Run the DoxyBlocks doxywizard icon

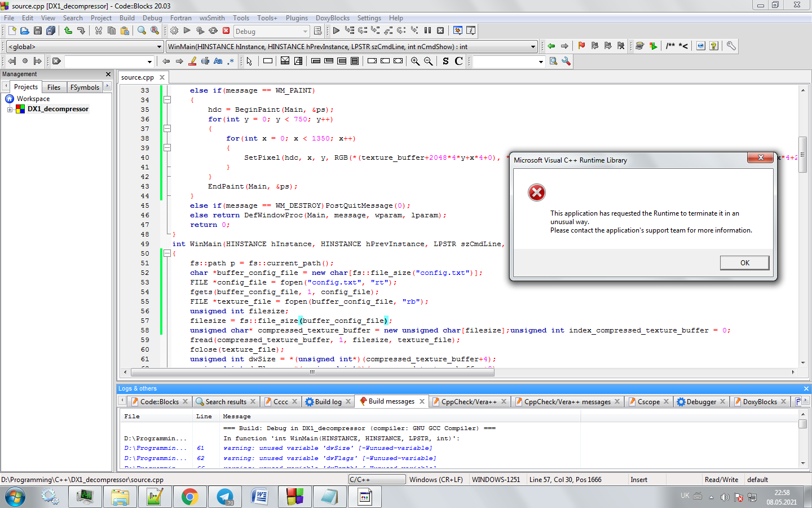(640, 46)
